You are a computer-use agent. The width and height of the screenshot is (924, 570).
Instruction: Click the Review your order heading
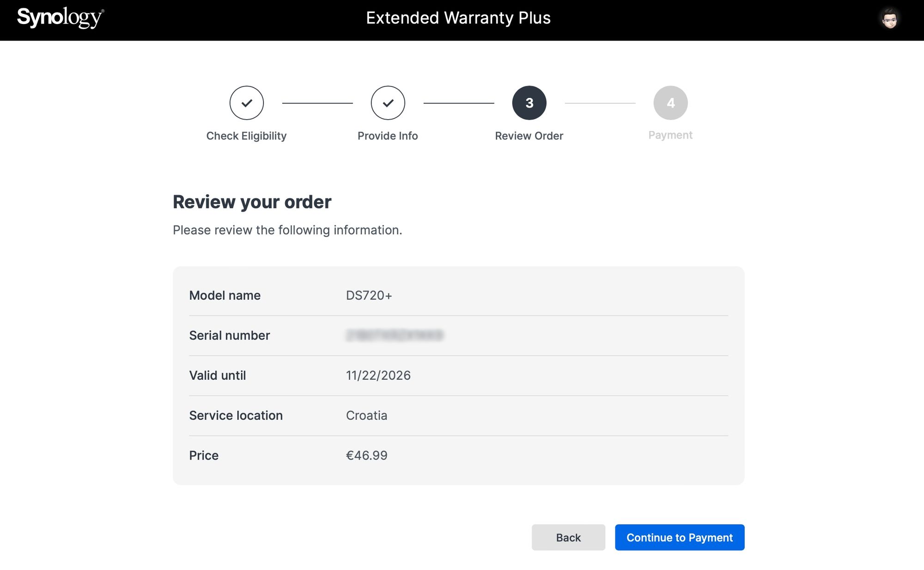tap(252, 202)
